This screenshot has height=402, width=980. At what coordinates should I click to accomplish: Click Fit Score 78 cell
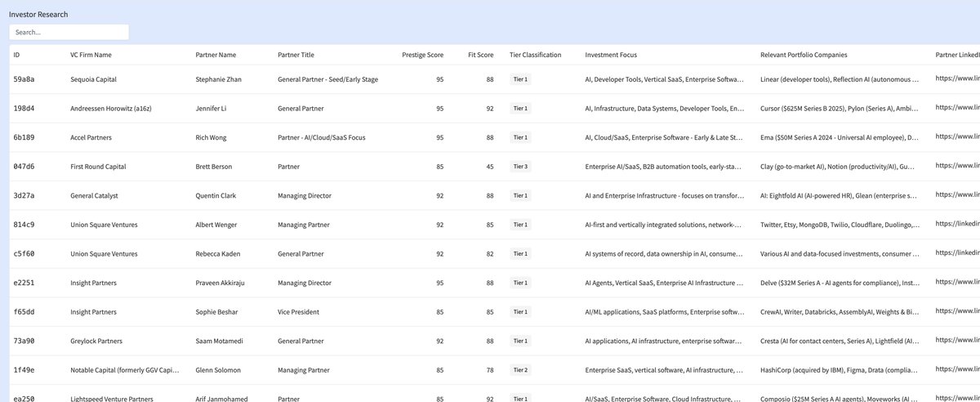coord(489,370)
